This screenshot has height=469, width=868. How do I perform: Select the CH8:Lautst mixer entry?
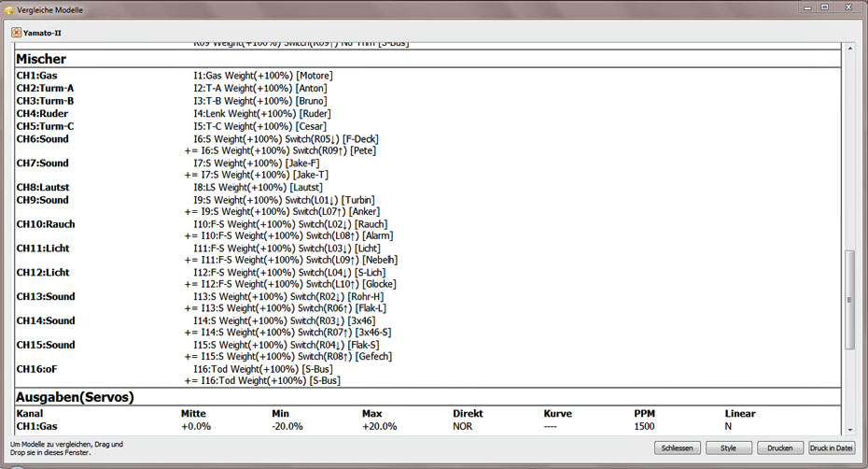(43, 188)
